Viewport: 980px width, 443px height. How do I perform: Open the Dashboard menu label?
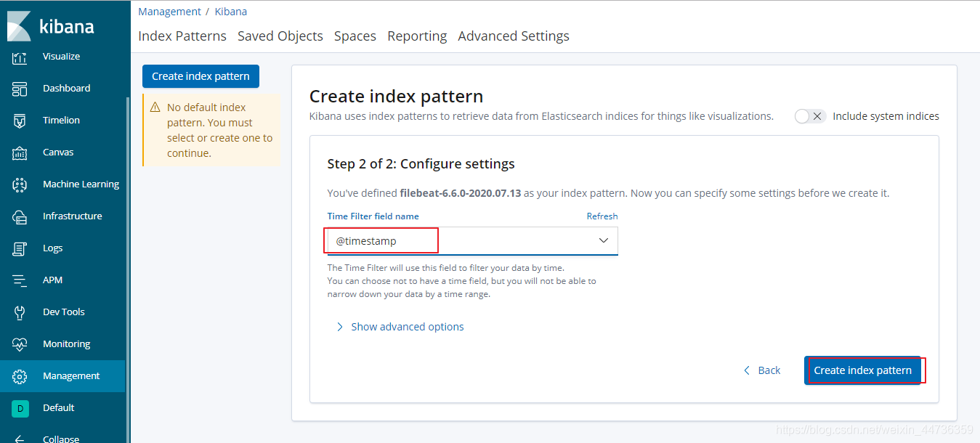(67, 89)
